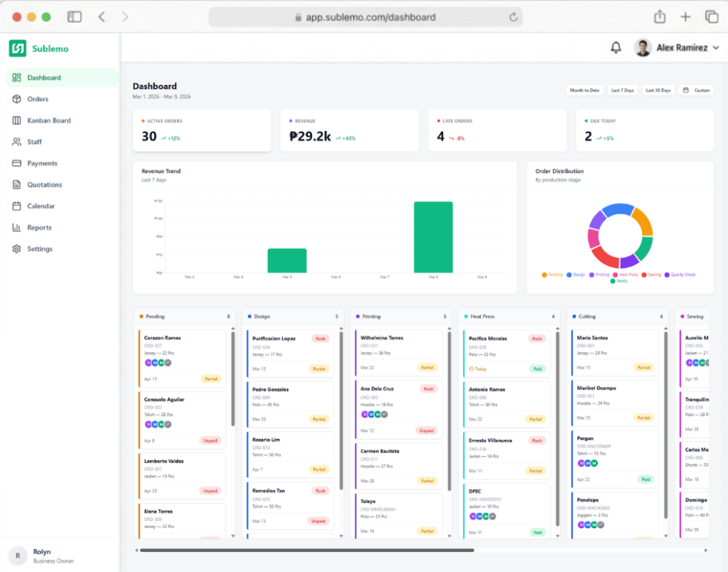Screen dimensions: 728x572
Task: Click Alex Ramirez profile avatar
Action: click(643, 48)
